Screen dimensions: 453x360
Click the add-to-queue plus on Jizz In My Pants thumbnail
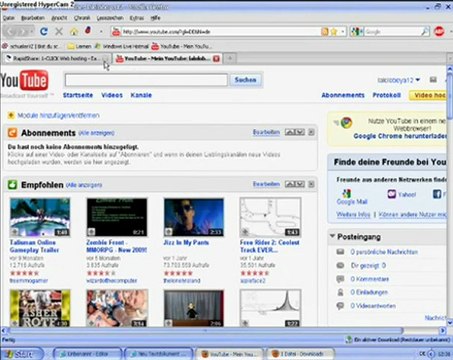point(168,232)
